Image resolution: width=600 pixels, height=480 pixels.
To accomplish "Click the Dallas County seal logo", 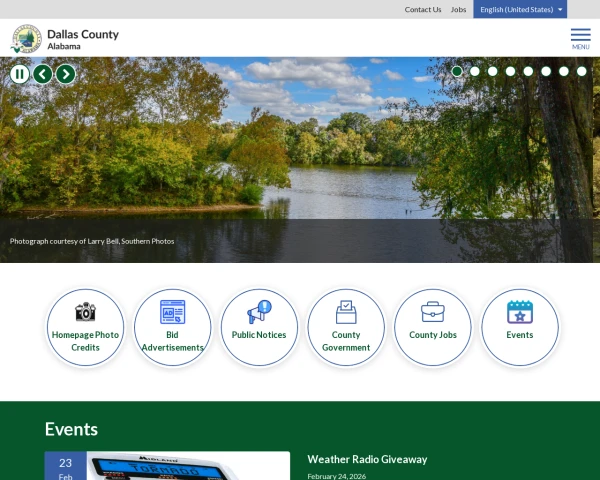I will coord(26,39).
